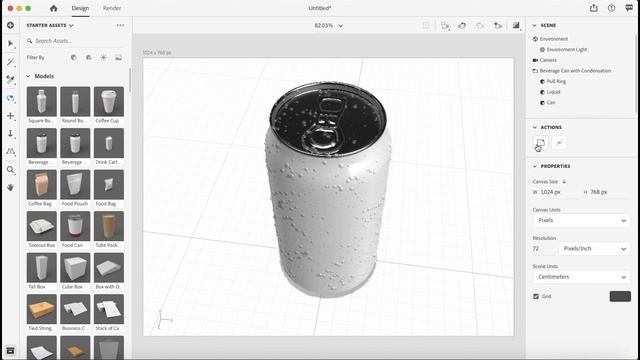
Task: Add the Cube Box model
Action: [75, 268]
